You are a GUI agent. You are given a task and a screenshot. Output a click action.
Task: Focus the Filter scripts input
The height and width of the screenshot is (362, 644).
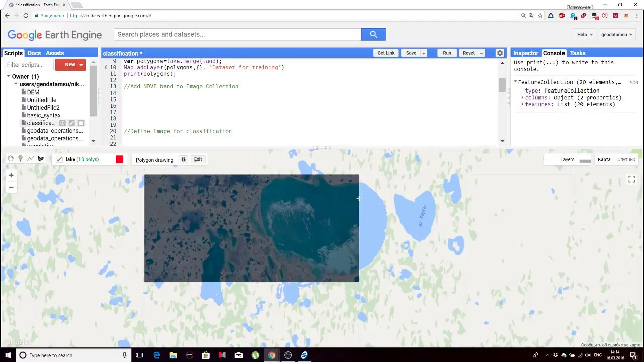(x=28, y=65)
